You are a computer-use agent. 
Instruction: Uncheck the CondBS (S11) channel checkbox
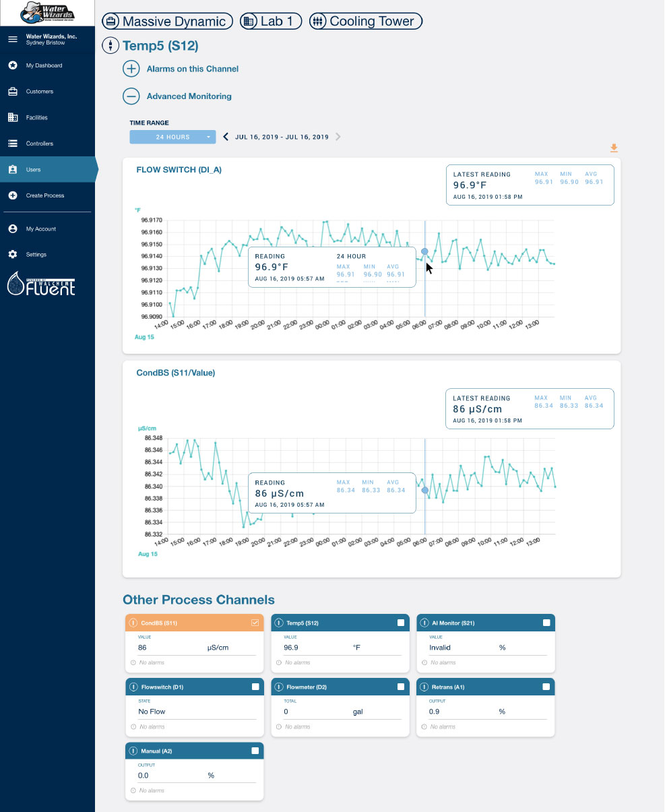pyautogui.click(x=255, y=623)
